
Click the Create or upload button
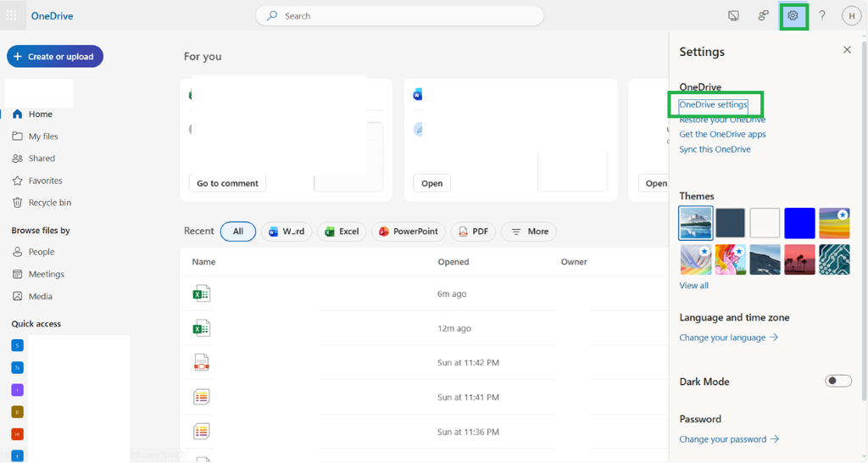pyautogui.click(x=55, y=57)
